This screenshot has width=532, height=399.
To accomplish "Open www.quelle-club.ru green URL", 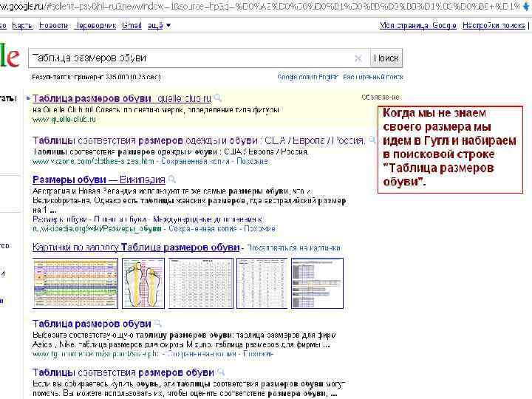I will 64,119.
